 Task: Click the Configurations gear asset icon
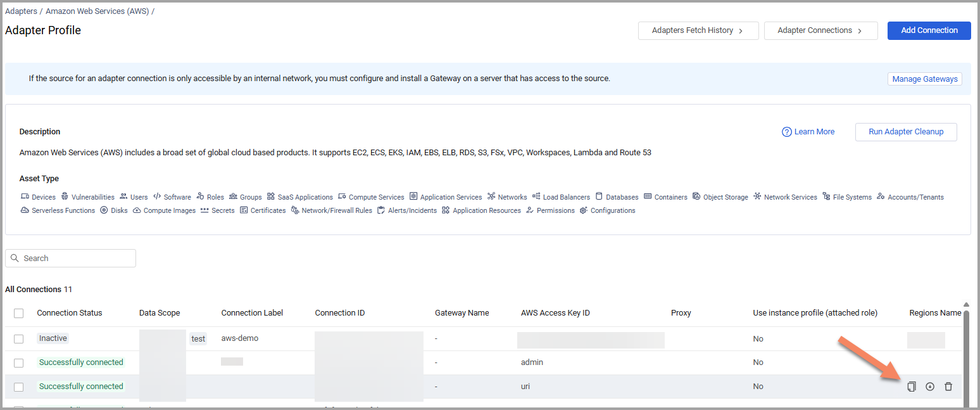click(x=584, y=210)
